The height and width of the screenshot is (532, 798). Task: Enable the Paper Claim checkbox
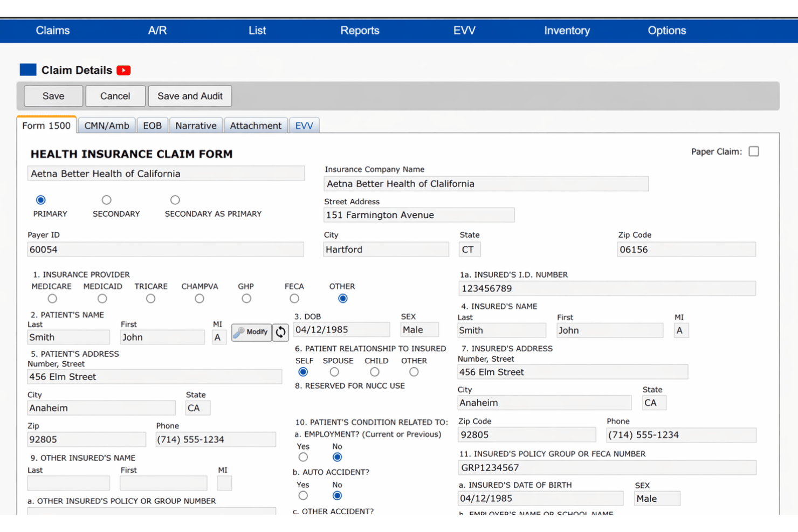click(754, 151)
